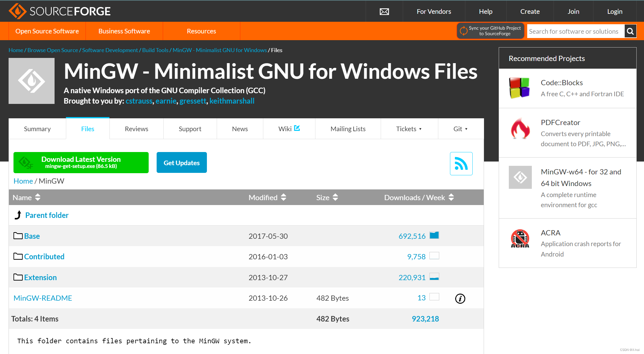Screen dimensions: 644x354
Task: Expand the Tickets dropdown
Action: pos(409,129)
